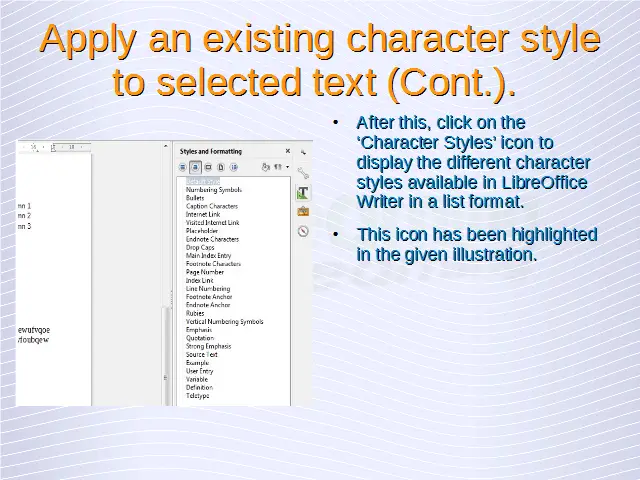Image resolution: width=640 pixels, height=480 pixels.
Task: Open sidebar settings menu at top right
Action: point(302,151)
